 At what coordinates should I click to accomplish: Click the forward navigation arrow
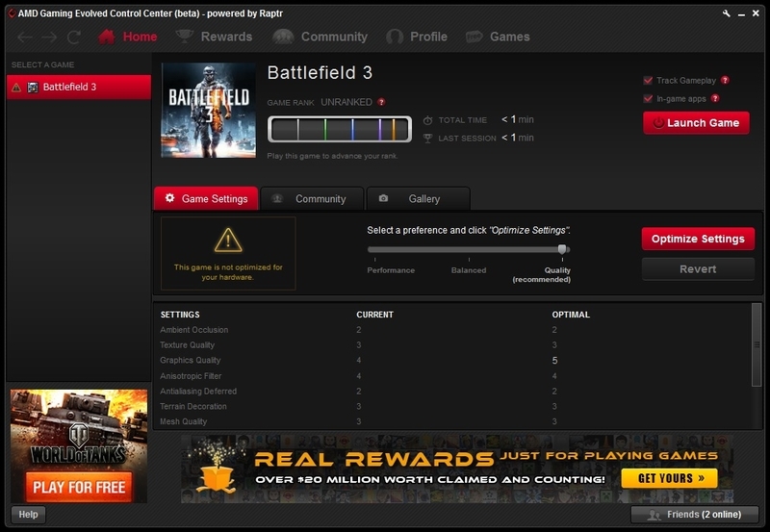click(x=49, y=37)
